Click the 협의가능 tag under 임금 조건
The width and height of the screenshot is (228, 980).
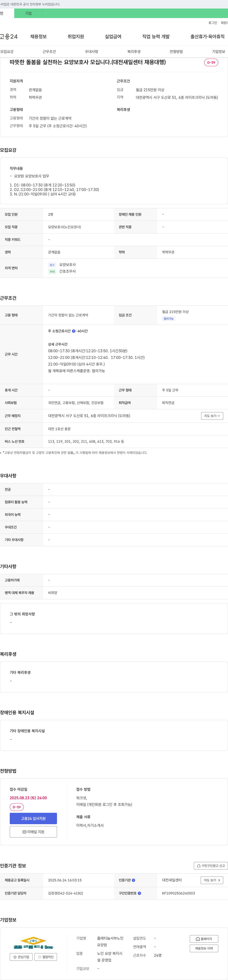pos(169,319)
